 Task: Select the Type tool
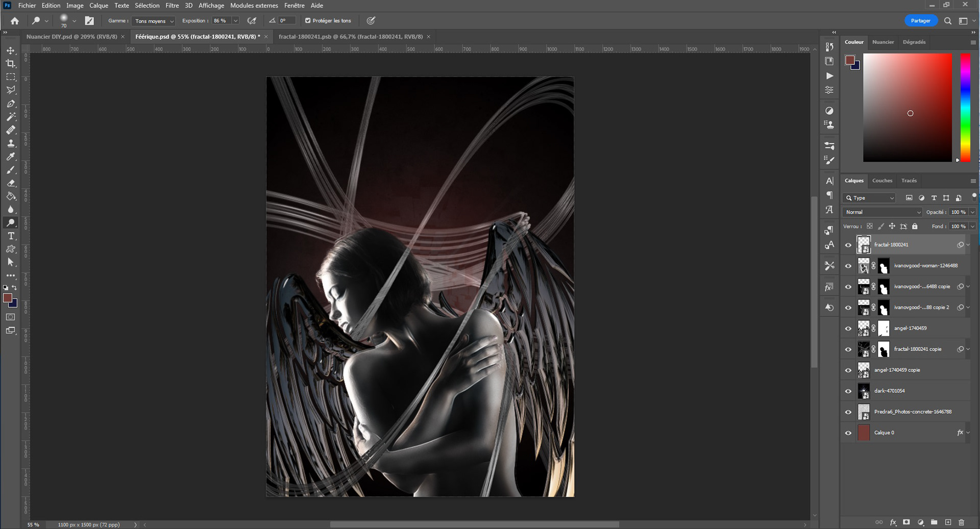point(11,236)
